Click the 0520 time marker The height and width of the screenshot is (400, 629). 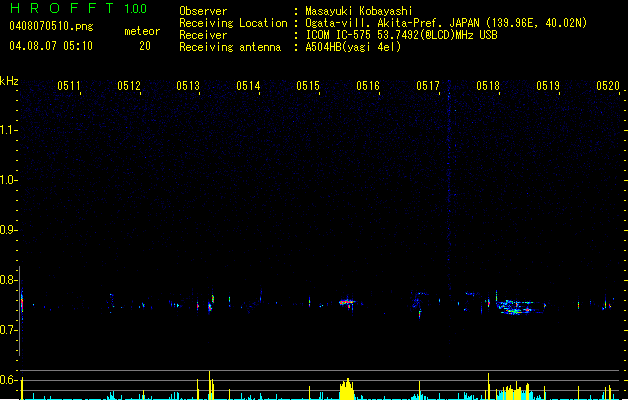coord(608,86)
